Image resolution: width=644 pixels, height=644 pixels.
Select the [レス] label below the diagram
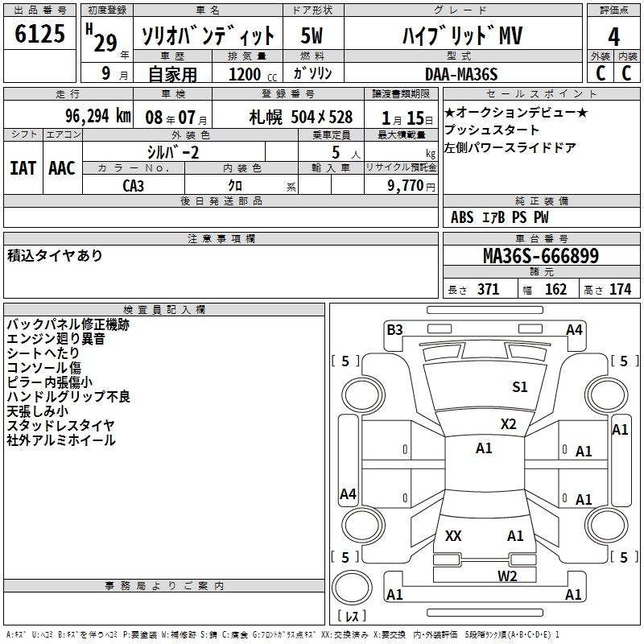coord(353,617)
